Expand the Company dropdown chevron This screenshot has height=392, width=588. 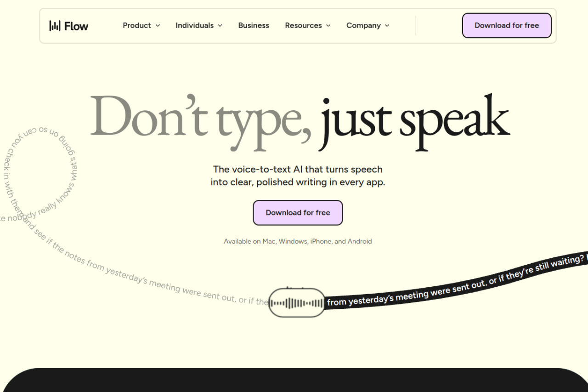coord(387,26)
